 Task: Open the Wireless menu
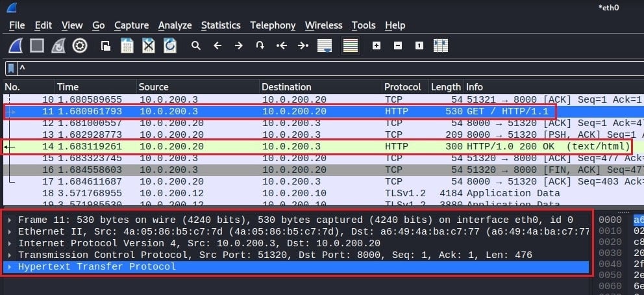(x=324, y=25)
